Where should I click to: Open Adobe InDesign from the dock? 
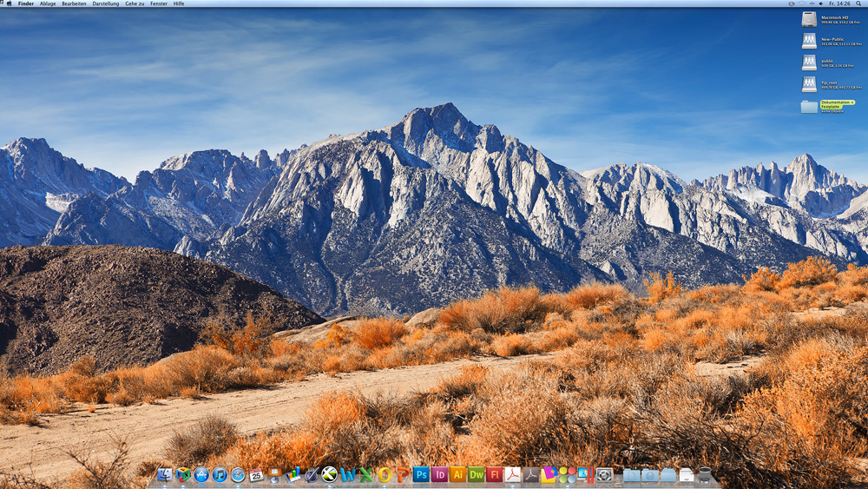point(439,474)
